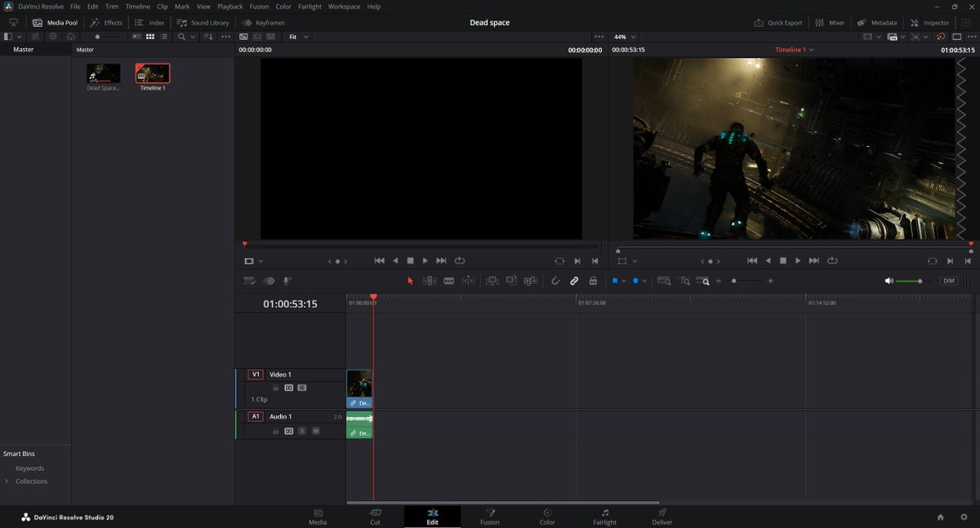
Task: Click the timeline zoom minus button
Action: click(x=719, y=281)
